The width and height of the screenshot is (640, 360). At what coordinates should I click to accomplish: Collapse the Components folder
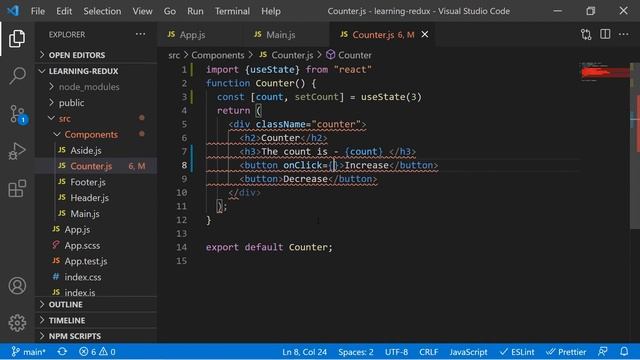pyautogui.click(x=96, y=134)
